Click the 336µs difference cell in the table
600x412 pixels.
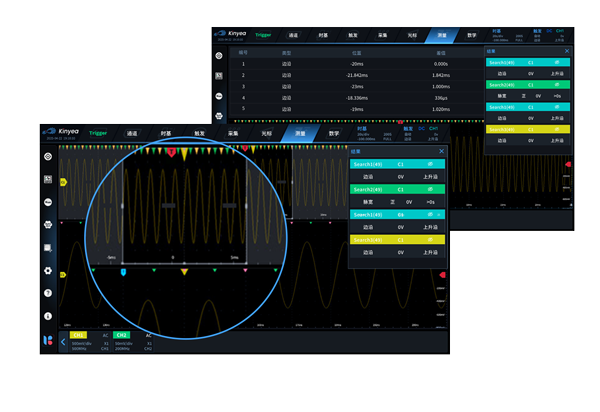coord(441,98)
